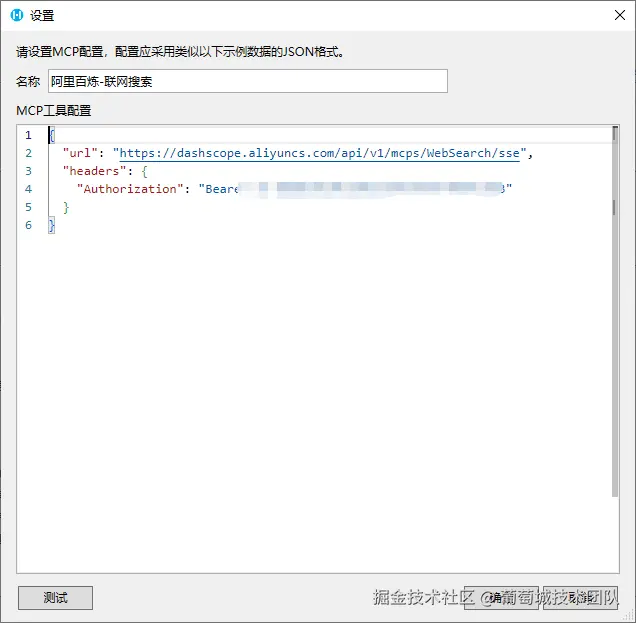Click the opening brace on line 1
The height and width of the screenshot is (623, 636).
52,135
